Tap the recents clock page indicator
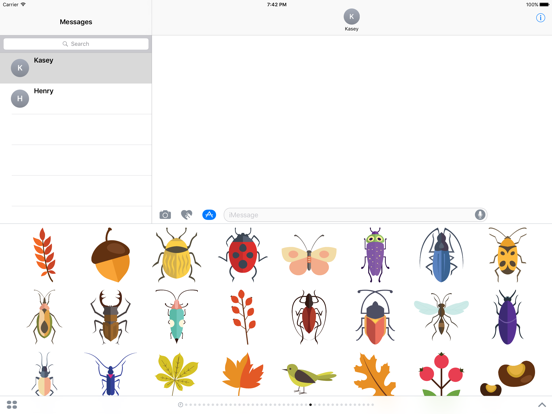Image resolution: width=552 pixels, height=414 pixels. click(180, 405)
